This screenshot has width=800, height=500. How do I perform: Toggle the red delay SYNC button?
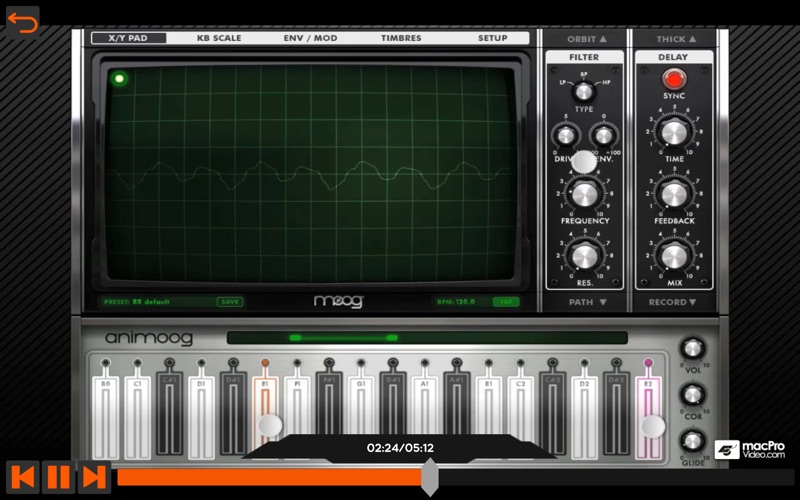tap(674, 80)
